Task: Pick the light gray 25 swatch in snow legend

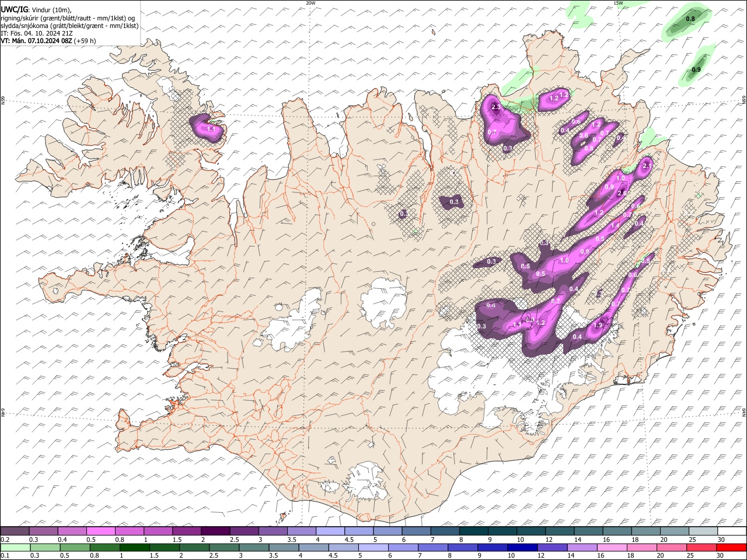Action: [x=703, y=531]
